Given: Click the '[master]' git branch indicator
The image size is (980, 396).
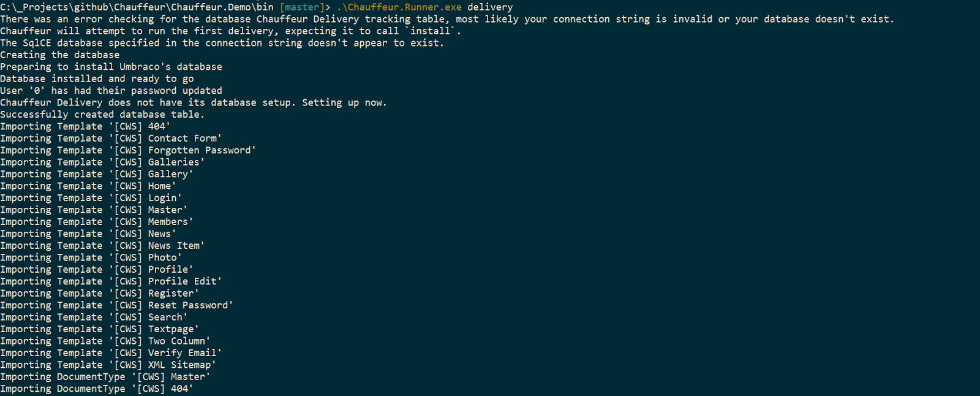Looking at the screenshot, I should pos(302,7).
